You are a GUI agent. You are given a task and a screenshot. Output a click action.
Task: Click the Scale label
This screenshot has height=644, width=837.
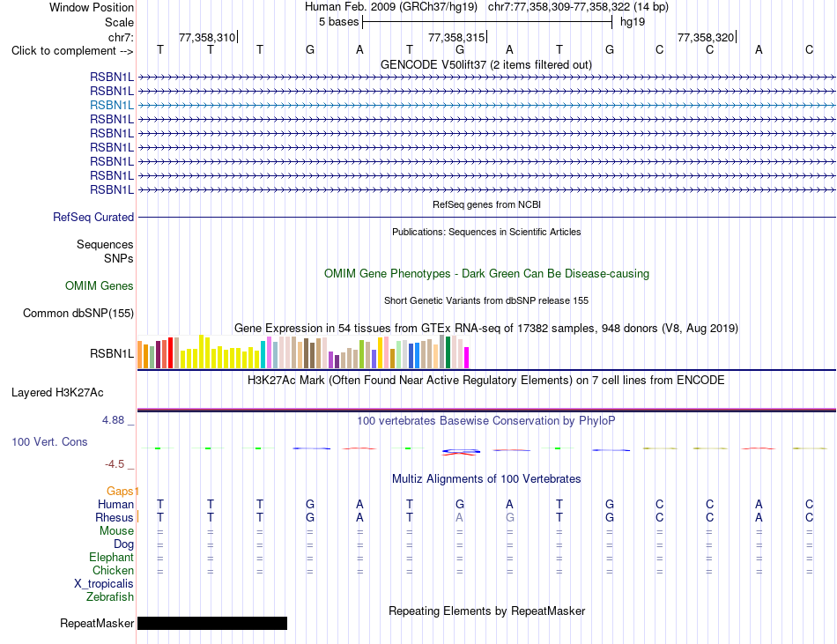(120, 22)
